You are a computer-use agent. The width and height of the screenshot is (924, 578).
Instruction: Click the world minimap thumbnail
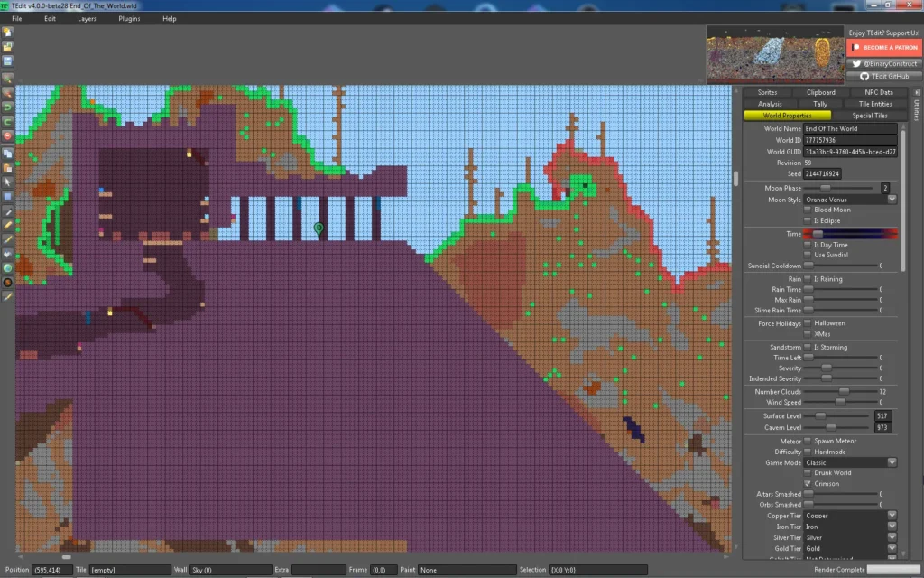pos(775,55)
